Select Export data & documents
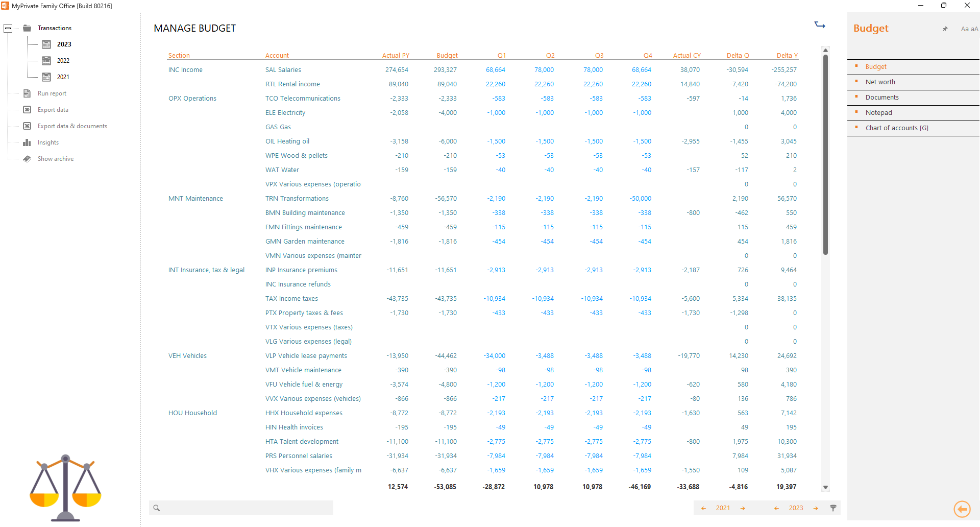 click(73, 126)
